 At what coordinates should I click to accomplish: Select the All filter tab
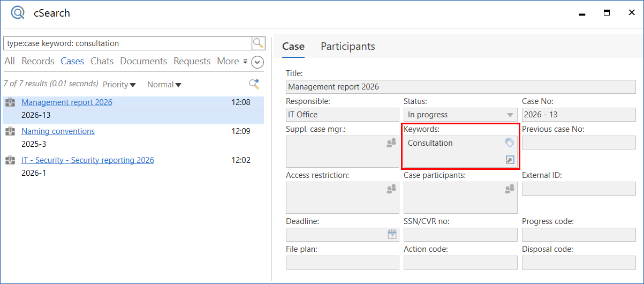[10, 61]
